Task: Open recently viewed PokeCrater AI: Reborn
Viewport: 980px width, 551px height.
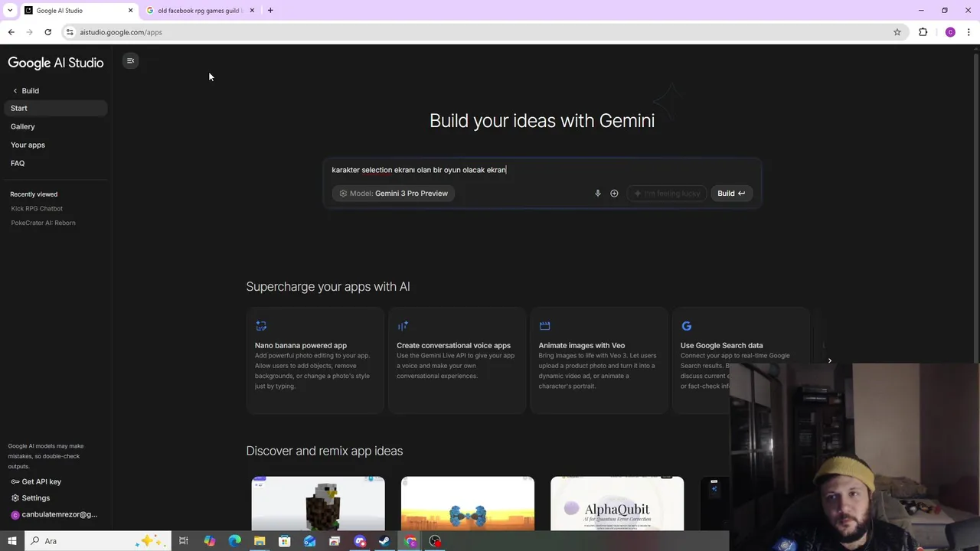Action: 43,223
